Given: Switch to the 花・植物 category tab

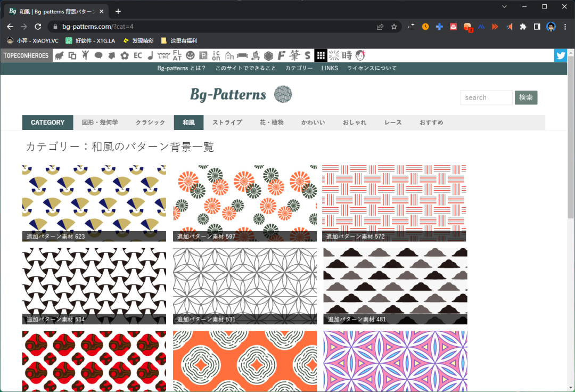Looking at the screenshot, I should tap(272, 123).
